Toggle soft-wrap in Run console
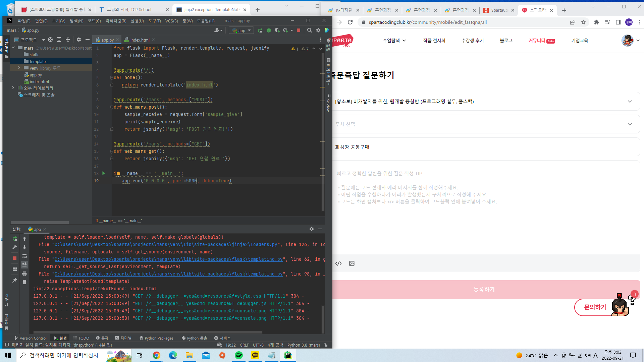This screenshot has height=362, width=644. pos(24,256)
